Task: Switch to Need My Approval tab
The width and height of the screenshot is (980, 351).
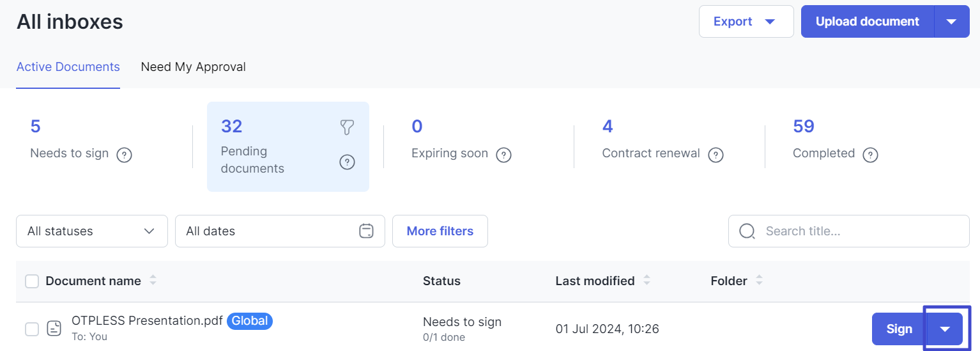Action: pyautogui.click(x=194, y=66)
